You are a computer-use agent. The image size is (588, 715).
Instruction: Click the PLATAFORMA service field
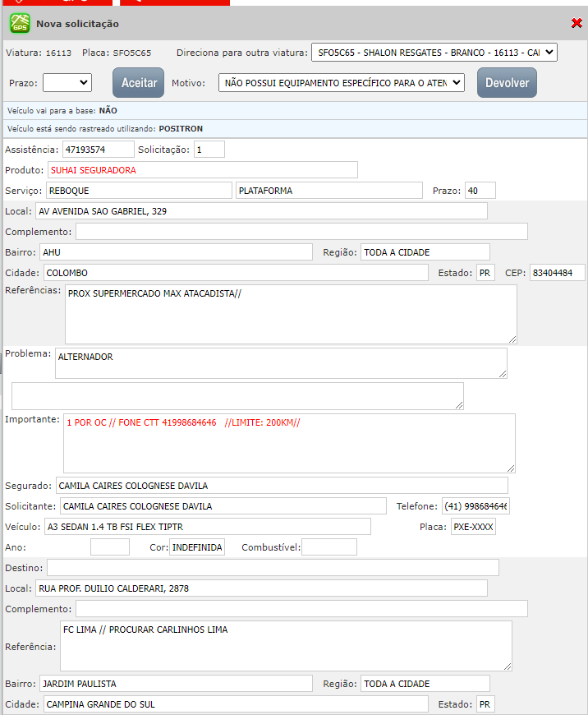pyautogui.click(x=329, y=191)
